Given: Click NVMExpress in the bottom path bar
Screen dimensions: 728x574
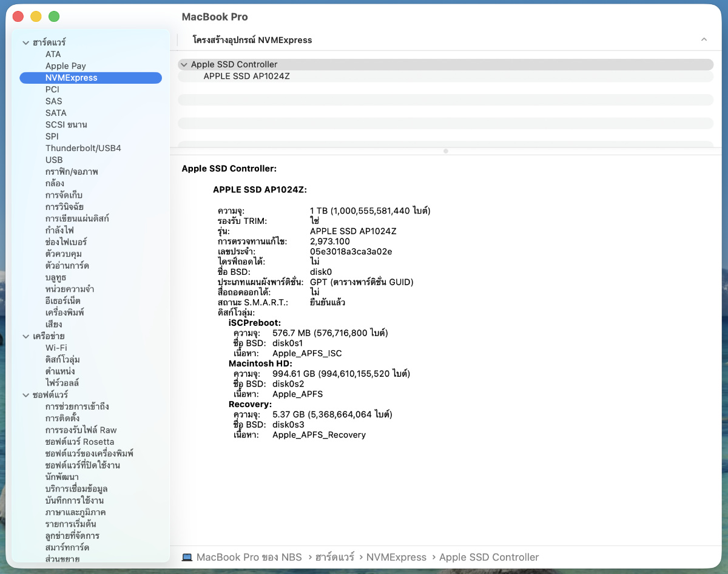Looking at the screenshot, I should click(x=396, y=557).
